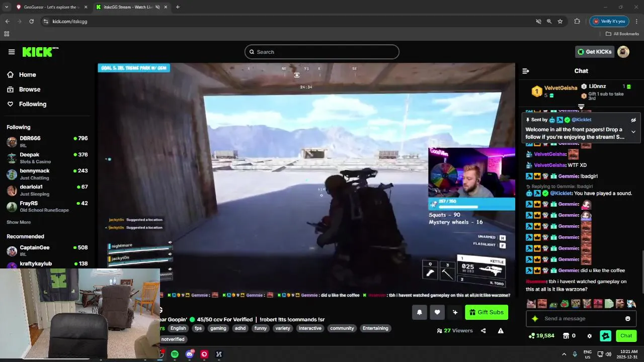Select the gaming tag
The image size is (644, 362).
[x=218, y=328]
